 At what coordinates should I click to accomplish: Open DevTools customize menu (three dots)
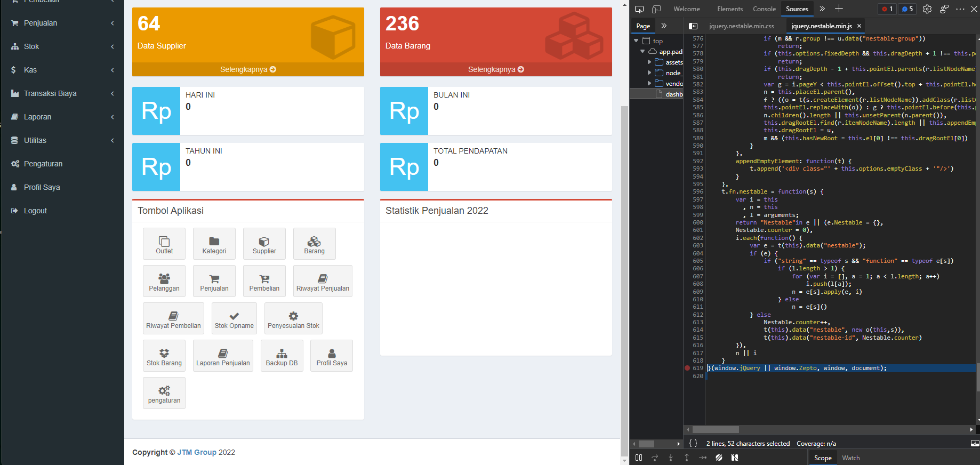960,9
